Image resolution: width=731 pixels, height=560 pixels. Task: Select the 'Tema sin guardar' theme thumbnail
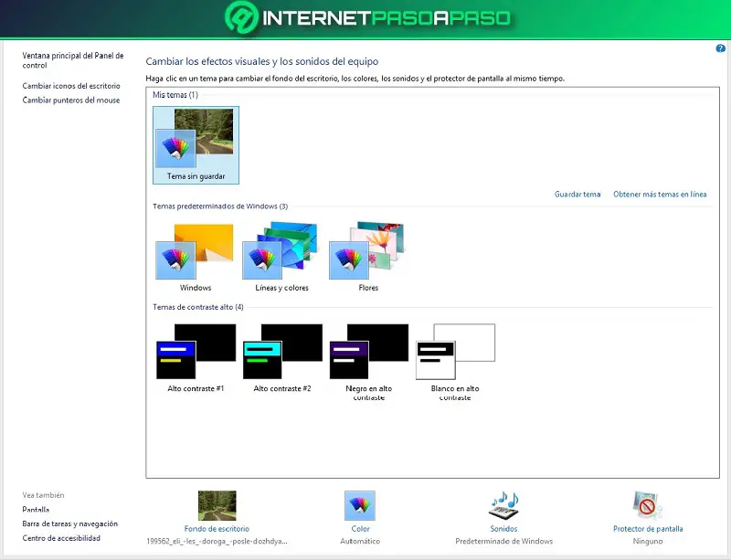(196, 145)
